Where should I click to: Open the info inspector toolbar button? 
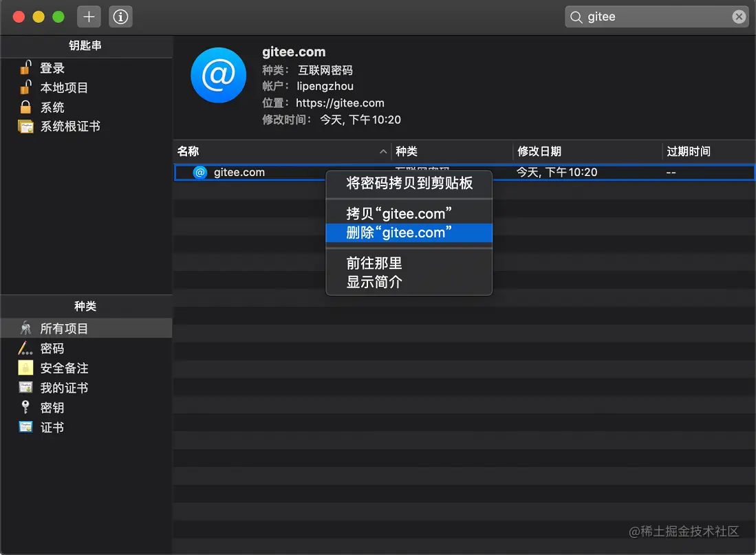click(120, 17)
